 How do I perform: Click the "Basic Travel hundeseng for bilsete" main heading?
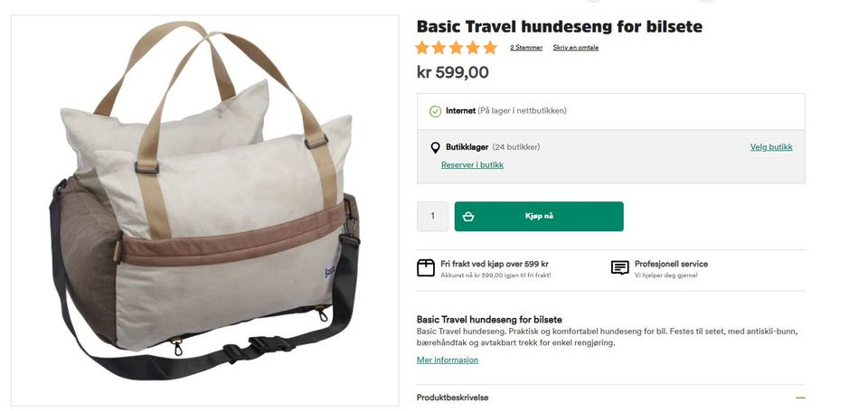point(559,26)
